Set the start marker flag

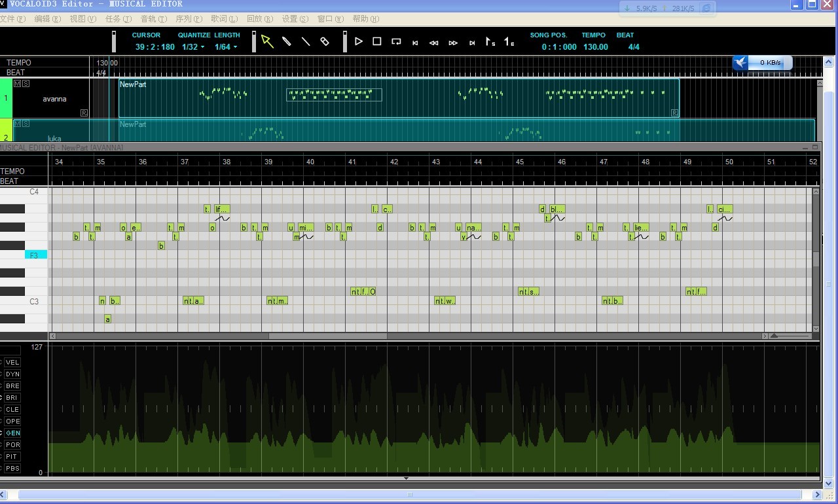coord(490,42)
